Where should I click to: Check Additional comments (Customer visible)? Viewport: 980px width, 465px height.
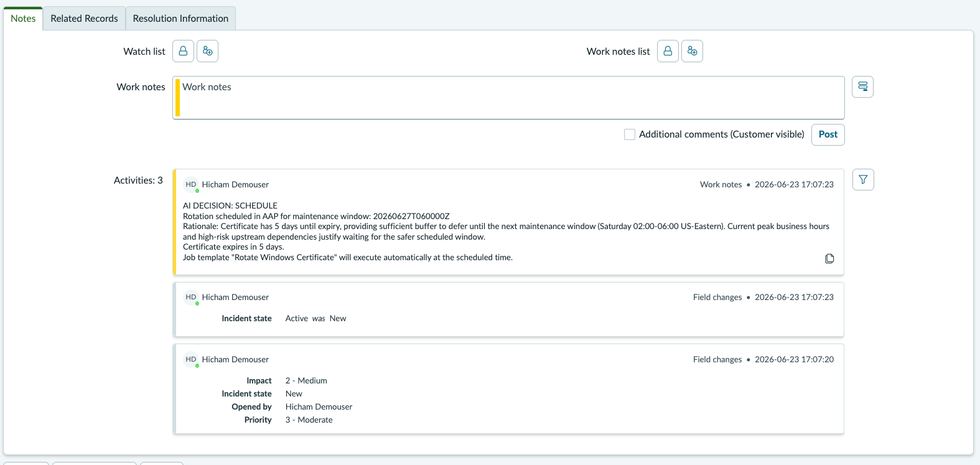630,134
